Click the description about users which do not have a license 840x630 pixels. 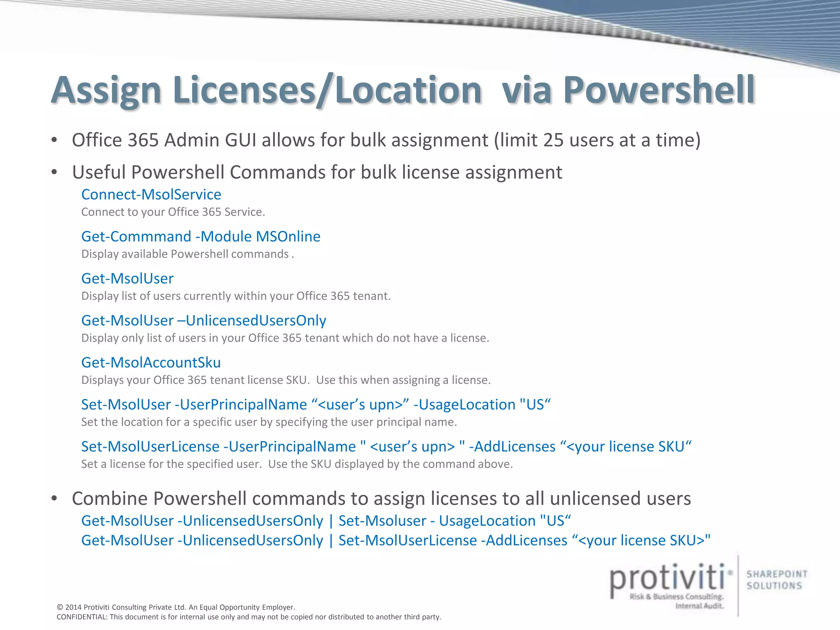(285, 338)
